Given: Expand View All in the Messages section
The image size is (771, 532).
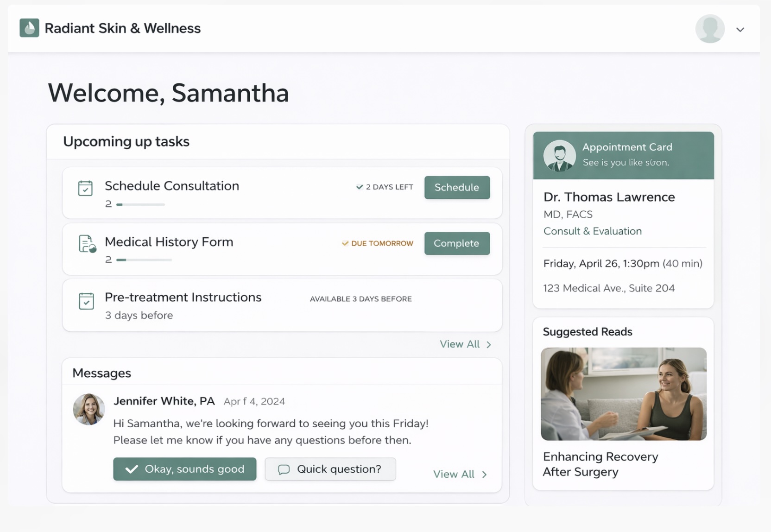Looking at the screenshot, I should [460, 474].
